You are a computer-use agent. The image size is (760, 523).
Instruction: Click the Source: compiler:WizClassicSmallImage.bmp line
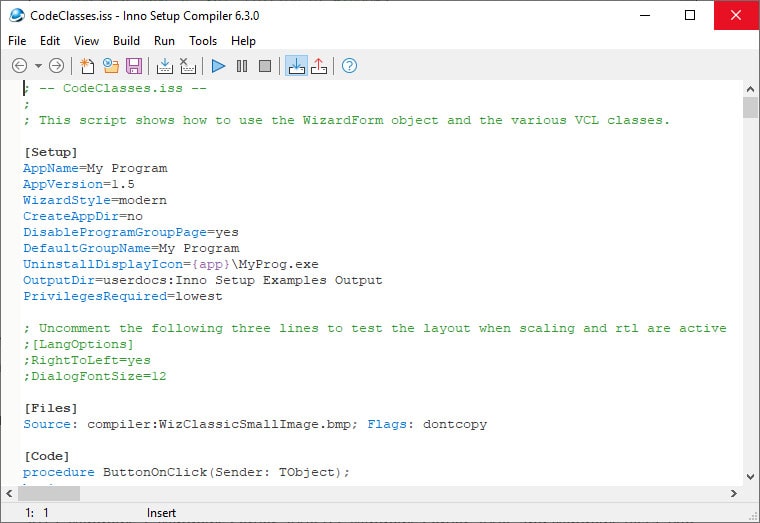point(255,424)
